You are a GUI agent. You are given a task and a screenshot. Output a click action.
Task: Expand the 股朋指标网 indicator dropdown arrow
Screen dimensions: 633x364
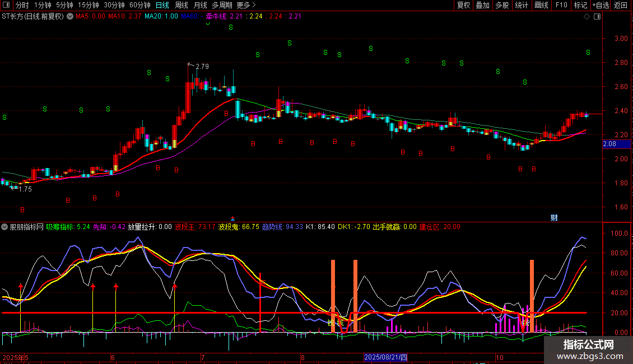click(x=4, y=227)
